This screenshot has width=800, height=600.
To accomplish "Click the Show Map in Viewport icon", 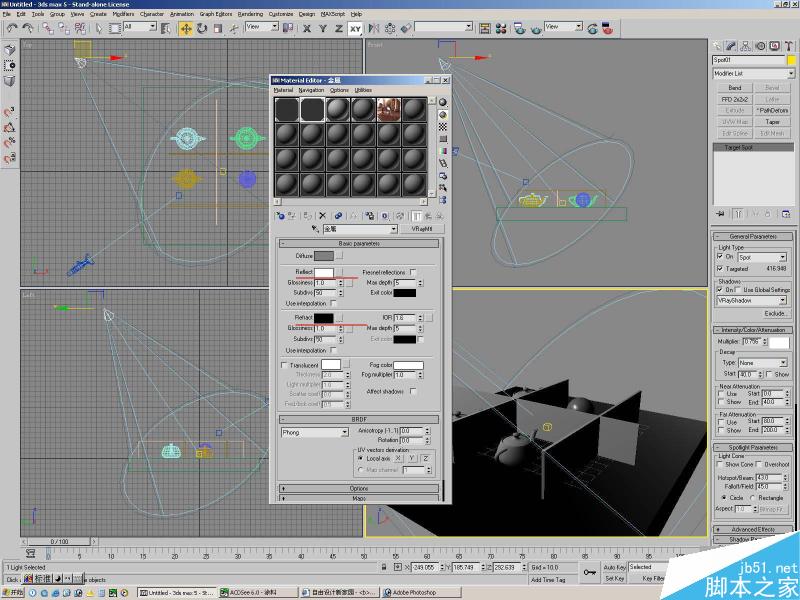I will [x=385, y=215].
